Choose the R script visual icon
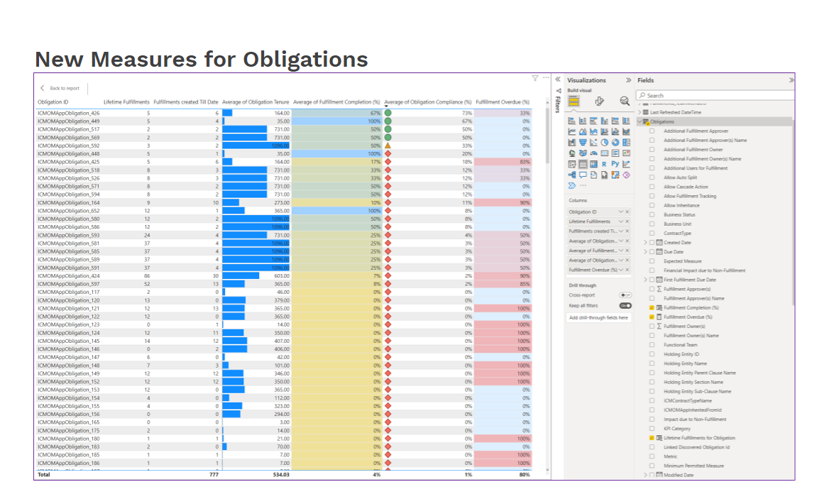 605,164
